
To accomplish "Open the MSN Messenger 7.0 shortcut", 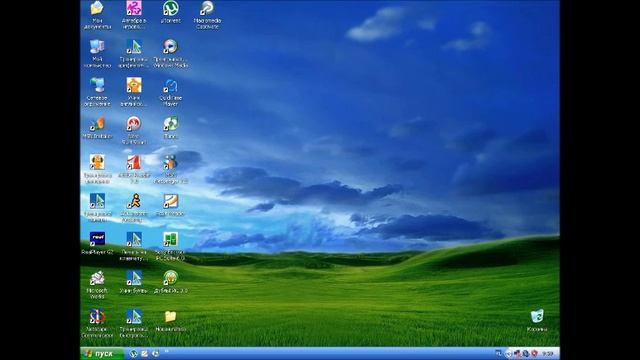I will click(171, 162).
